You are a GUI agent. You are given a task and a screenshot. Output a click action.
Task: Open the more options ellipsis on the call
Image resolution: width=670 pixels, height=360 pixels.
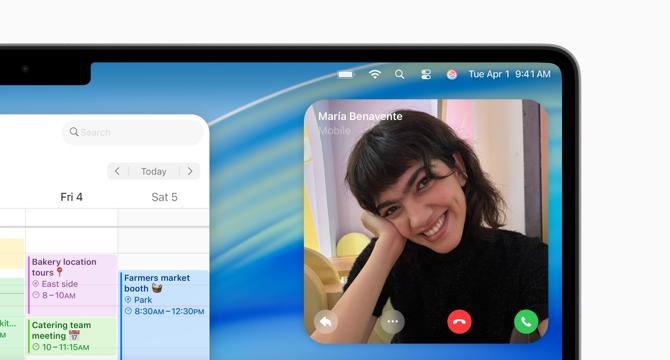point(392,322)
